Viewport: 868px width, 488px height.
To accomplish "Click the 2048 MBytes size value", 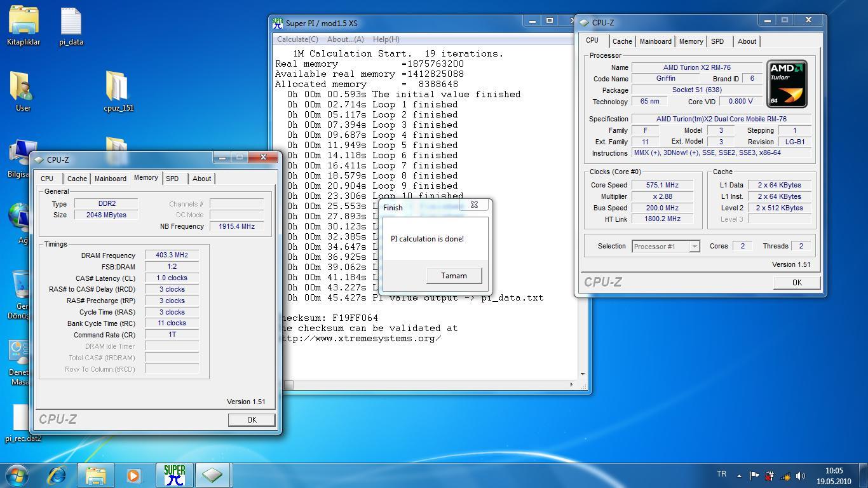I will coord(106,215).
